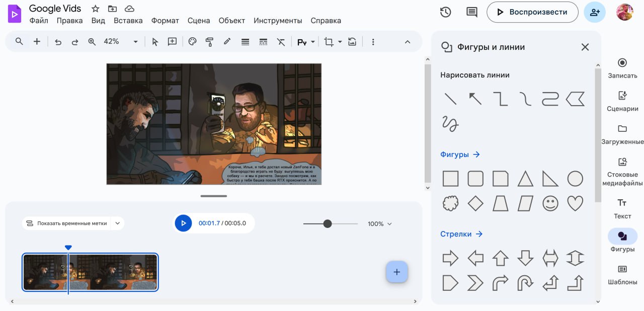Insert the smiley face shape

(x=550, y=203)
